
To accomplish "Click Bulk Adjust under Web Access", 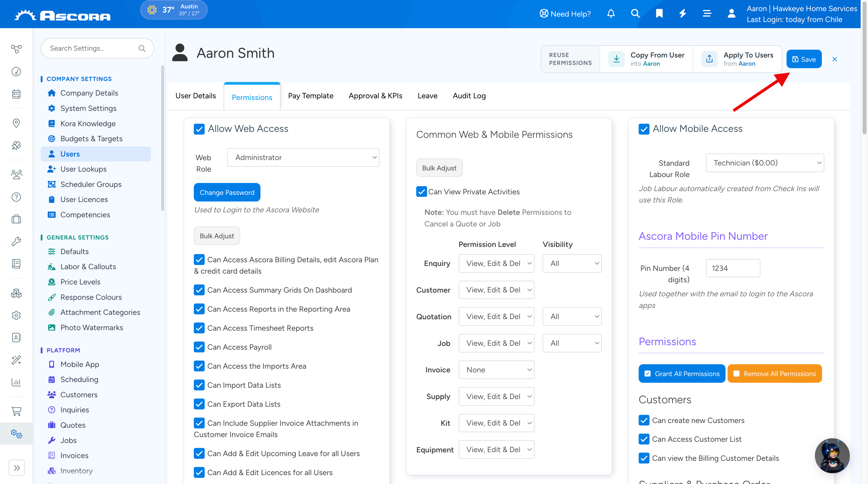I will click(217, 236).
